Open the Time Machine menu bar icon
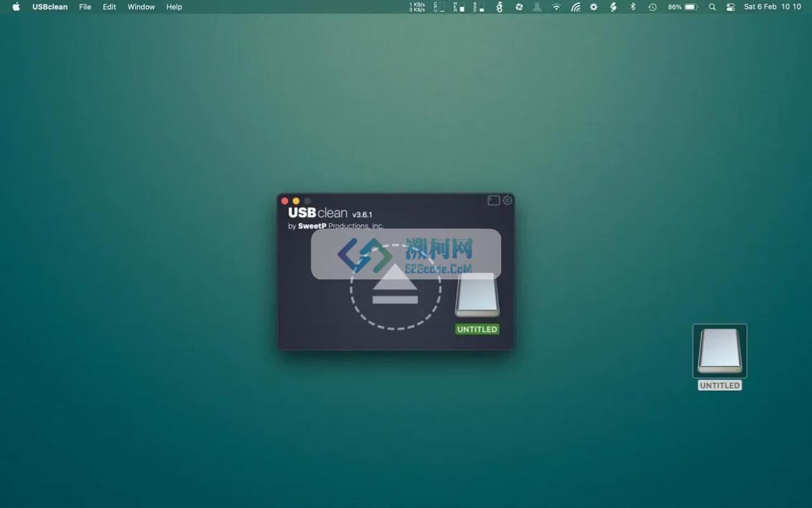Screen dimensions: 812x508 652,7
